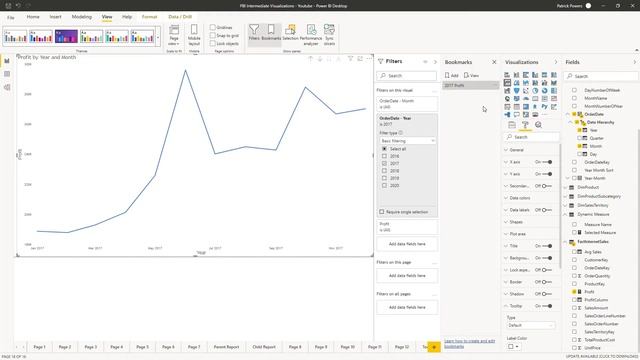Switch to Mobile layout view
Viewport: 640px width, 360px height.
(x=194, y=35)
